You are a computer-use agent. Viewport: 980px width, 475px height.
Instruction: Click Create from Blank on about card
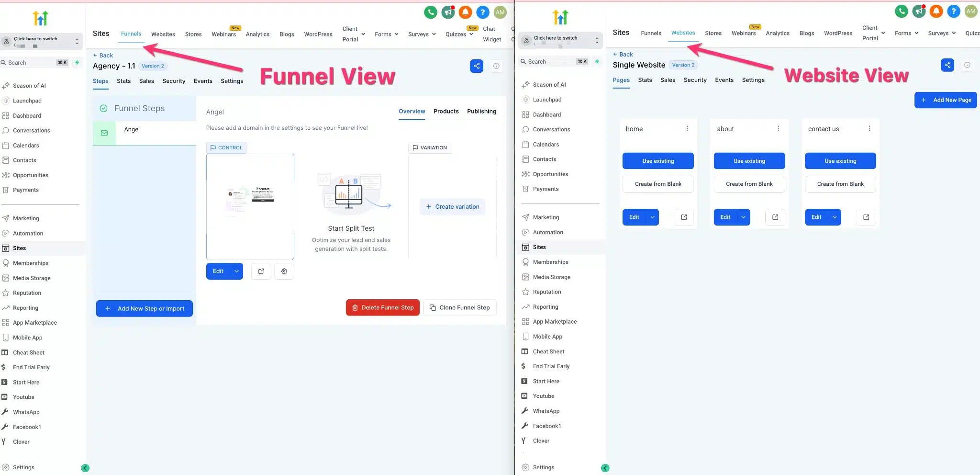[749, 184]
